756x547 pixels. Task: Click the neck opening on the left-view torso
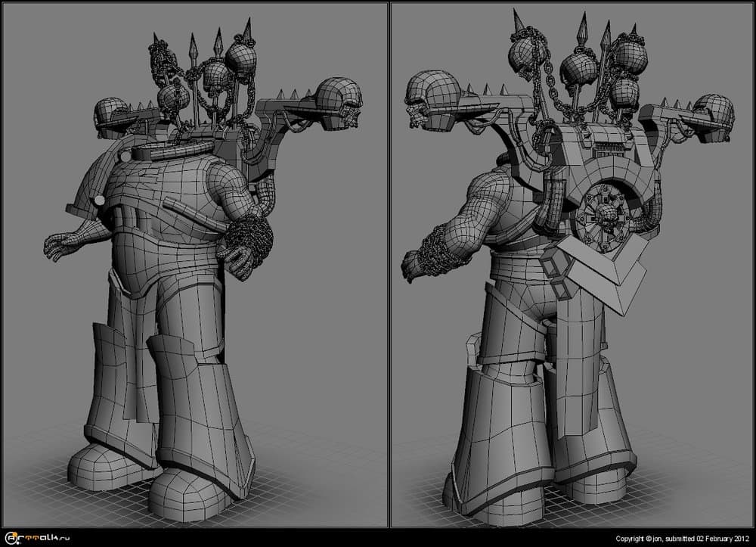[x=154, y=152]
